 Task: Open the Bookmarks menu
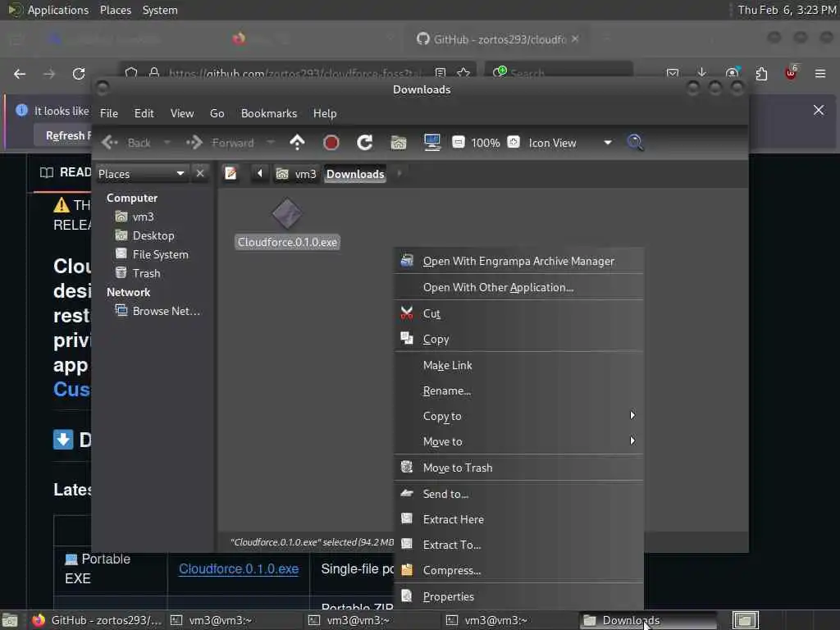269,113
